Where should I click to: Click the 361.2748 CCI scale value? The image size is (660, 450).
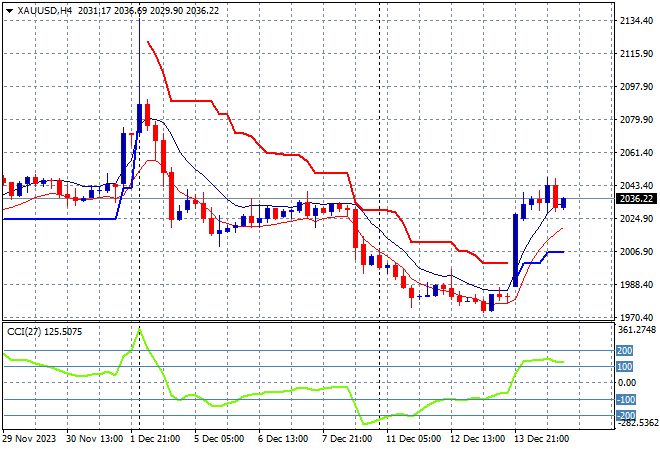coord(636,330)
